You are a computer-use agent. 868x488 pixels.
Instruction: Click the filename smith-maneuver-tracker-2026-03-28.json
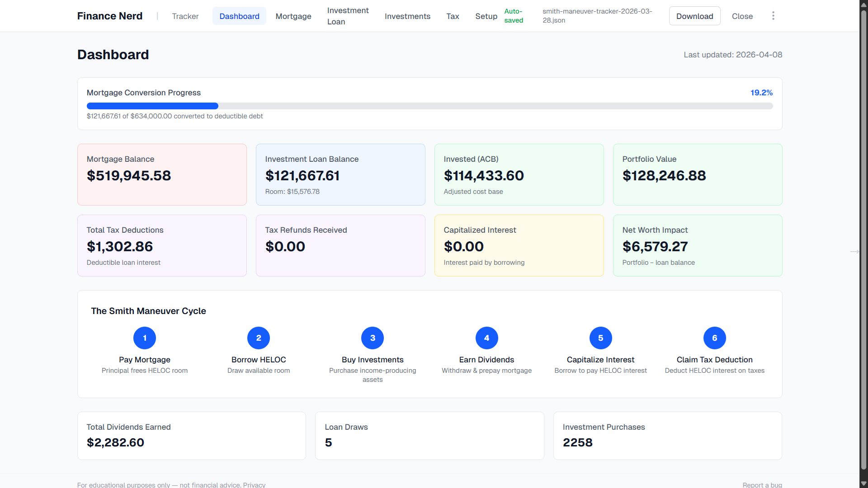coord(597,16)
